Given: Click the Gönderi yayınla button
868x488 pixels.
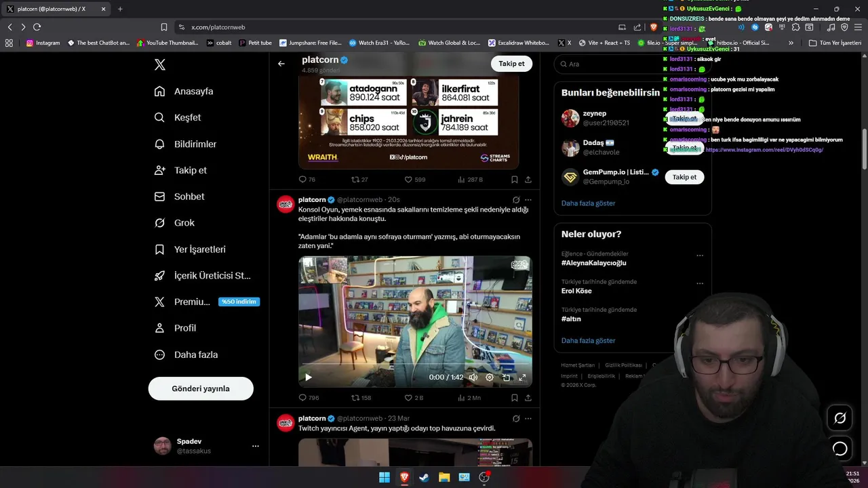Looking at the screenshot, I should (201, 388).
